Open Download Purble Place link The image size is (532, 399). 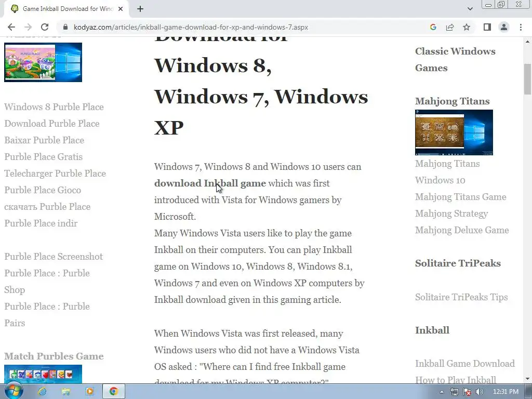[52, 124]
